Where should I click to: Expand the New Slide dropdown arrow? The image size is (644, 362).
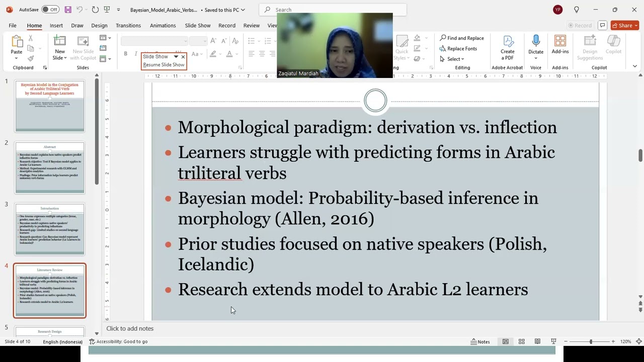(66, 58)
